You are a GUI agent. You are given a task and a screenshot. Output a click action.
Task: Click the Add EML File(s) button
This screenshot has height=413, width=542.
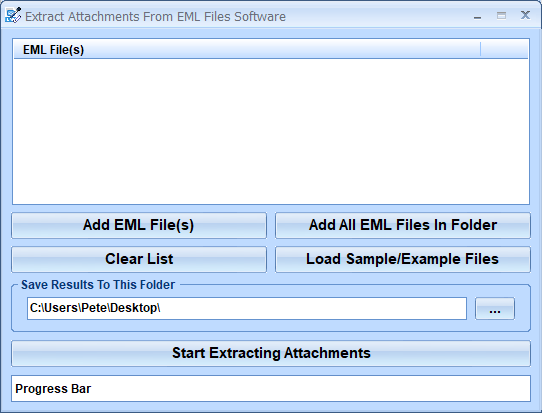coord(139,225)
